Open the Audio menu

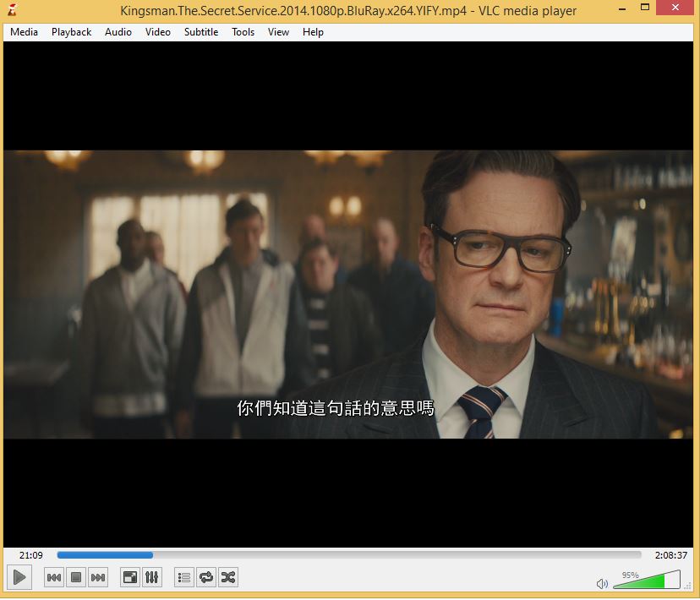click(x=118, y=32)
